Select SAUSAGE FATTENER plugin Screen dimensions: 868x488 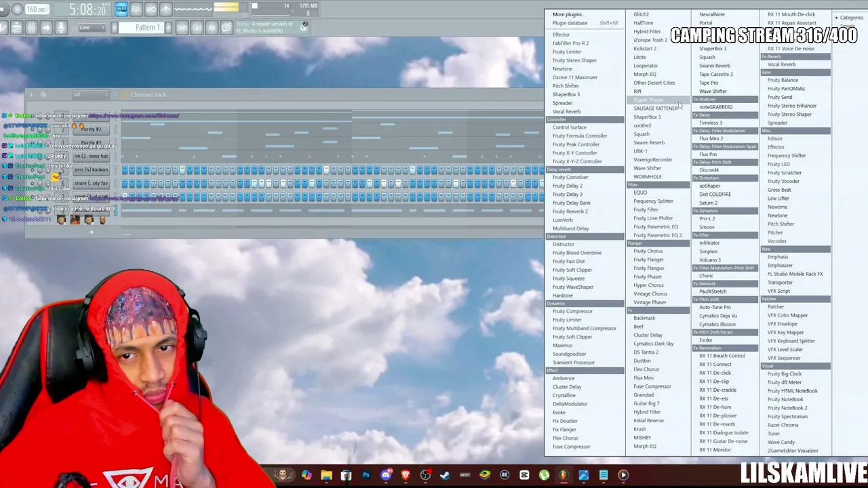[x=656, y=108]
